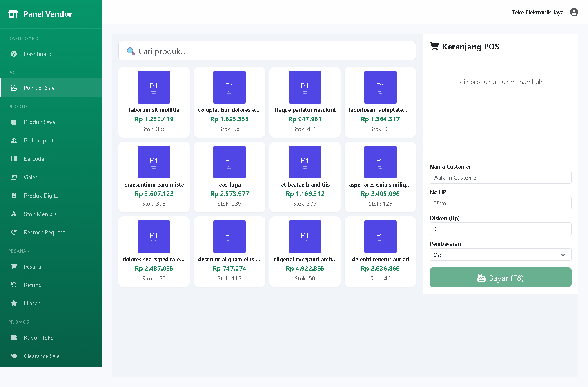Click price Rp 2.405.096
Viewport: 588px width, 387px height.
coord(381,194)
